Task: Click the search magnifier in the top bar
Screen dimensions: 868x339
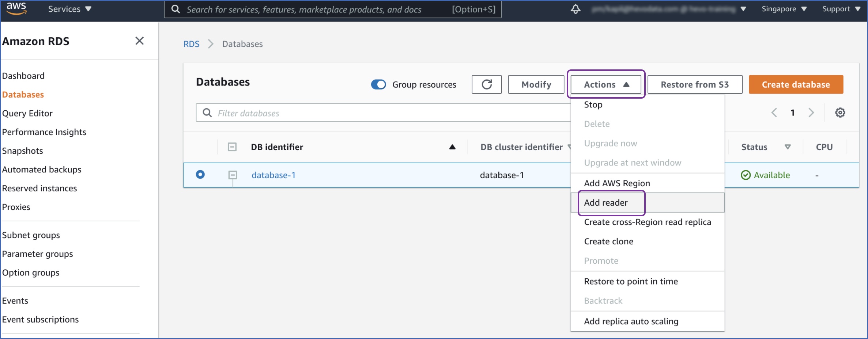Action: coord(176,9)
